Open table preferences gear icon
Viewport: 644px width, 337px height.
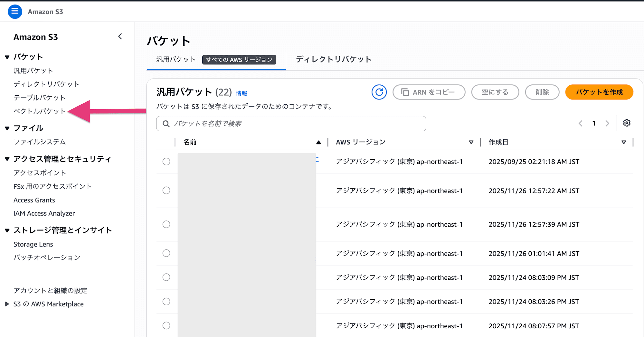point(627,123)
